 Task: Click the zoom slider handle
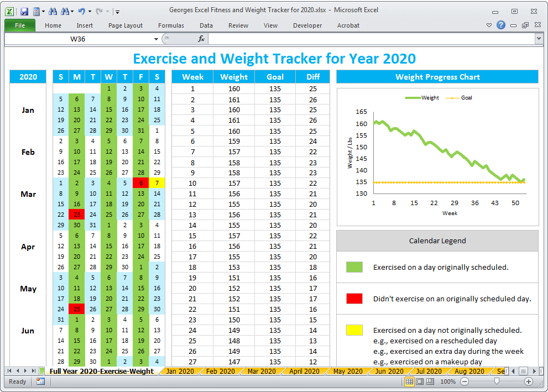[x=497, y=381]
